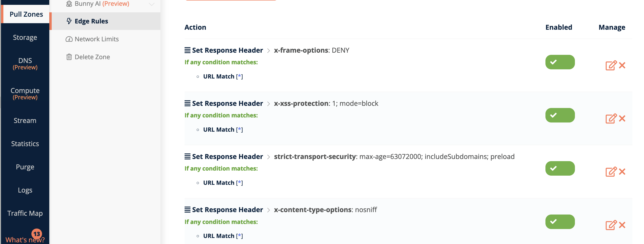Click the Edge Rules lightning icon
644x244 pixels.
coord(69,21)
